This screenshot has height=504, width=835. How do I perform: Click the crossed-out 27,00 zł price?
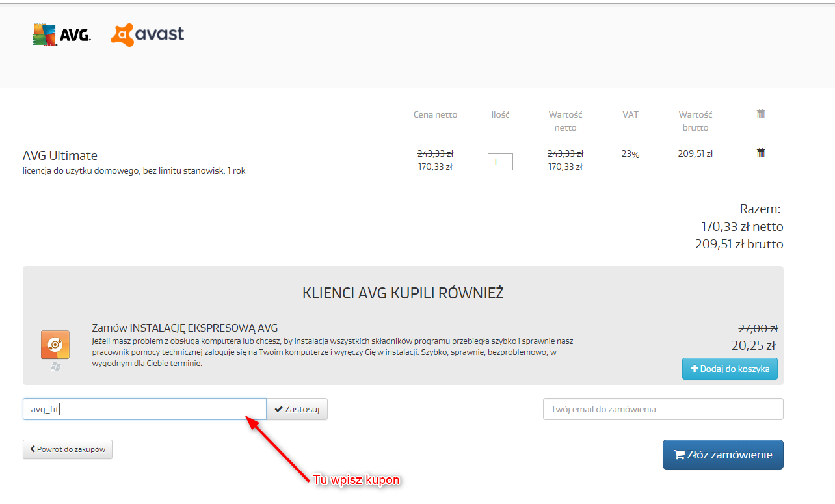(x=758, y=328)
